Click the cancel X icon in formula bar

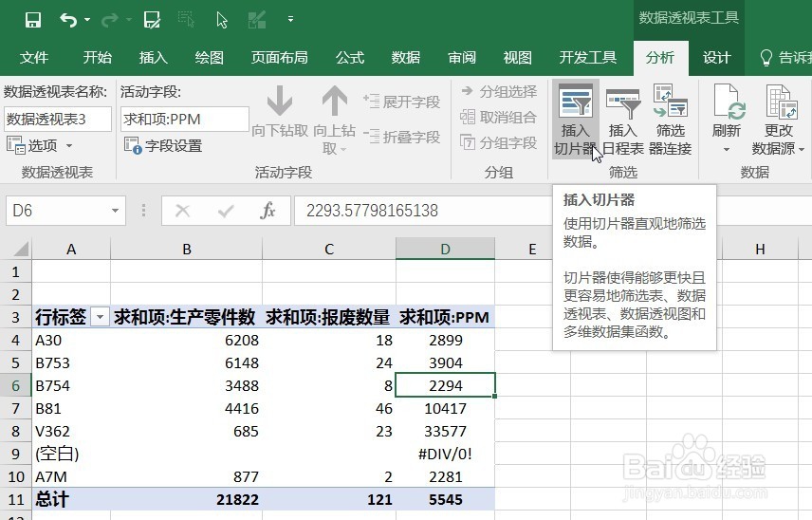(182, 211)
